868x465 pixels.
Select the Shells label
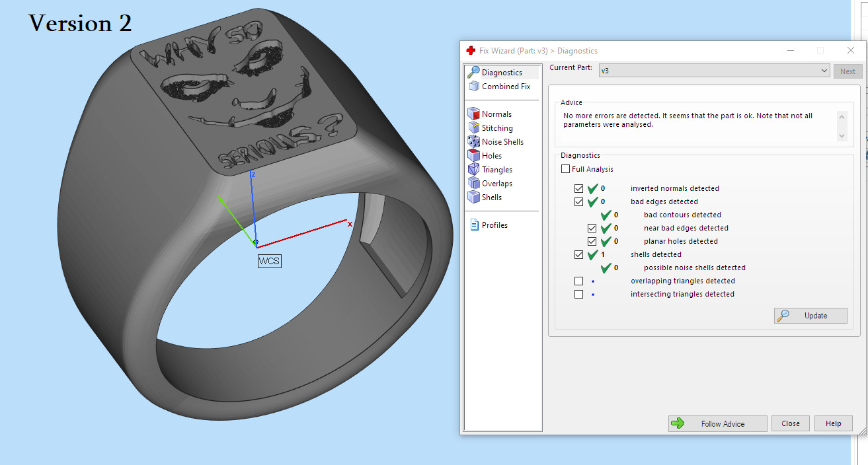(492, 197)
